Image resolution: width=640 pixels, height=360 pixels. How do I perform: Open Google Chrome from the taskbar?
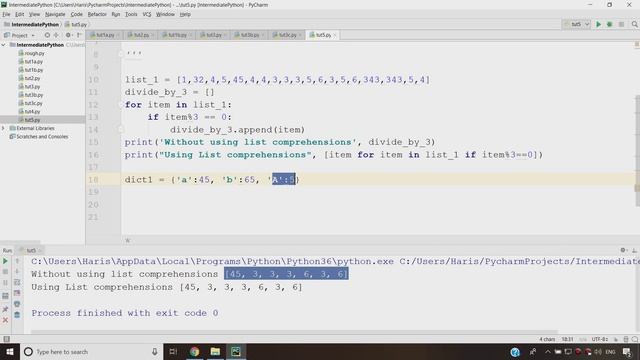pos(194,352)
